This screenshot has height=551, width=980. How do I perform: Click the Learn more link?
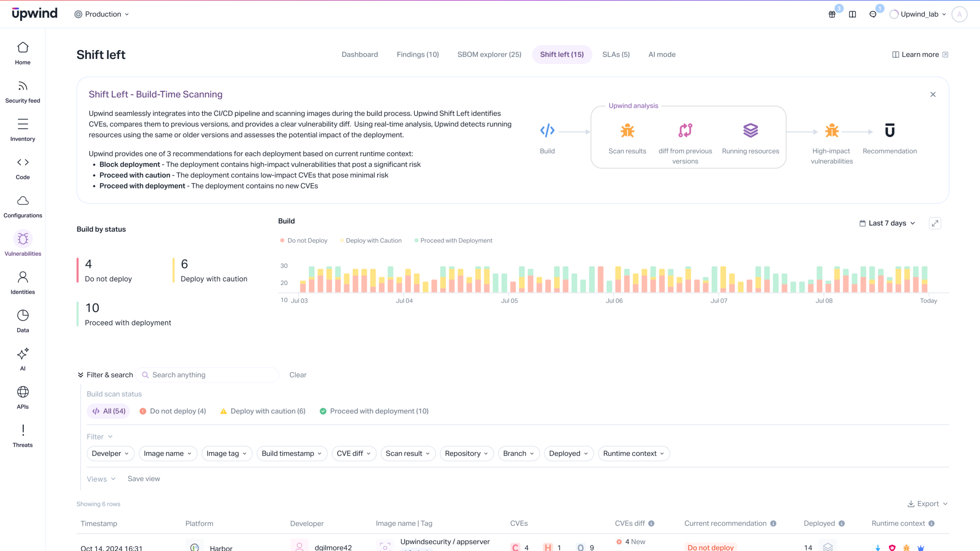click(x=920, y=54)
